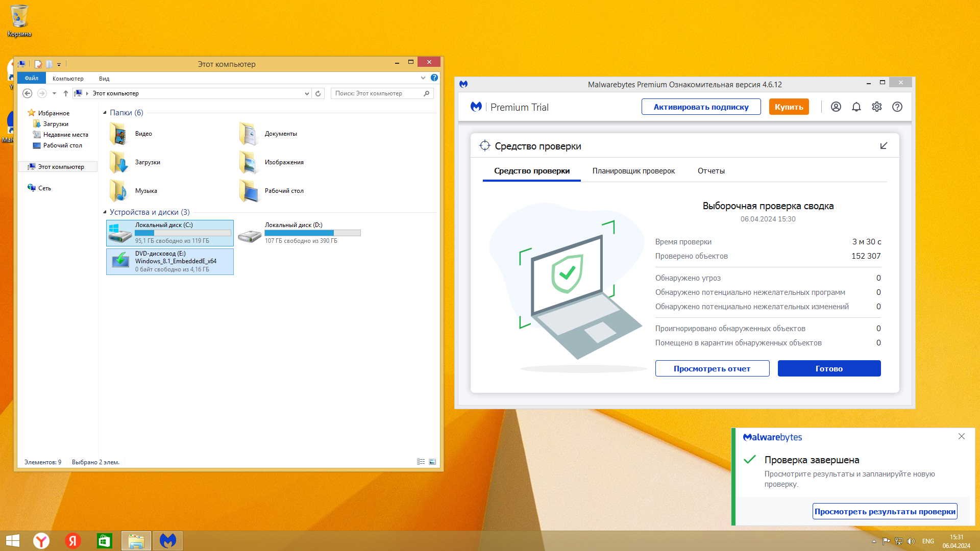Screen dimensions: 980x551
Task: Click the Готово button
Action: coord(828,368)
